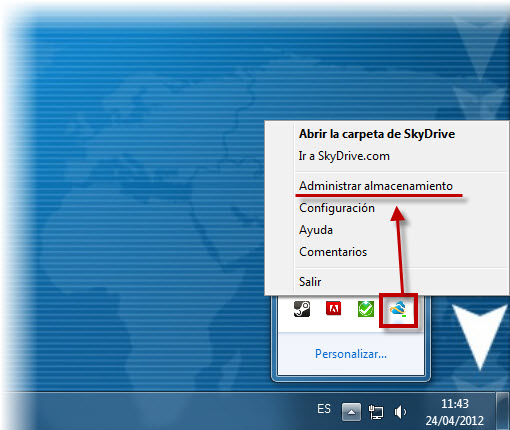
Task: Open the network connection tray icon
Action: tap(376, 412)
